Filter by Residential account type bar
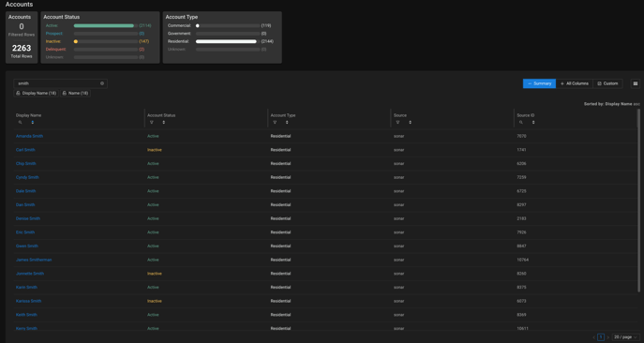The image size is (644, 343). (228, 41)
